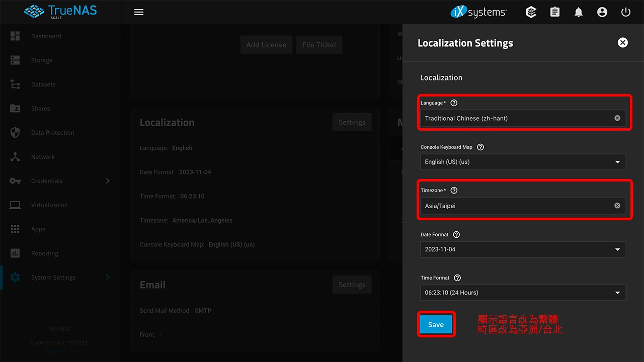644x362 pixels.
Task: Open the alerts bell icon
Action: click(579, 12)
